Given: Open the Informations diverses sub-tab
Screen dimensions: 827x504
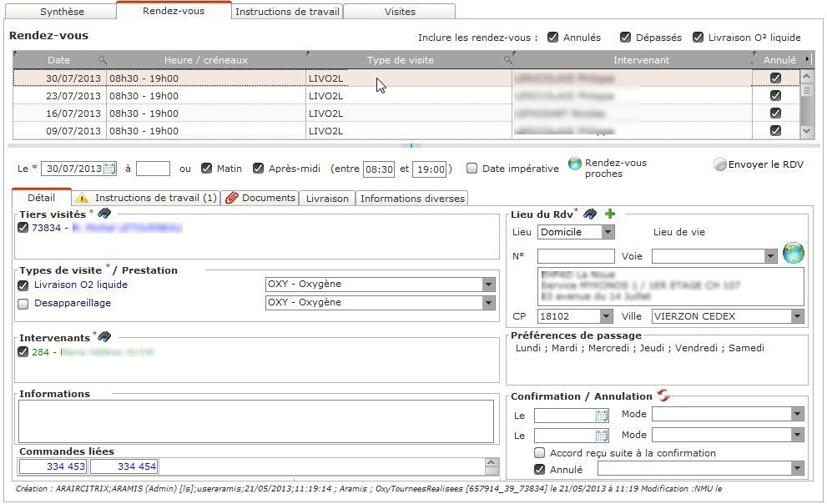Looking at the screenshot, I should (412, 199).
